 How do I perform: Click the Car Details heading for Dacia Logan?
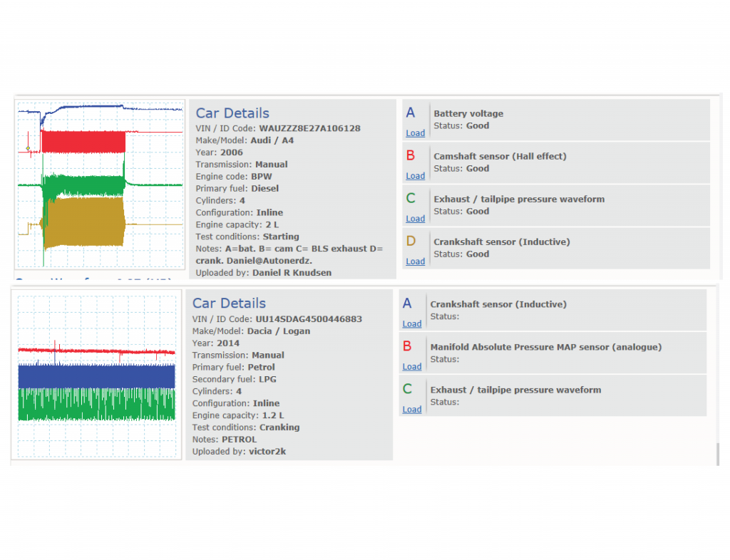tap(229, 304)
